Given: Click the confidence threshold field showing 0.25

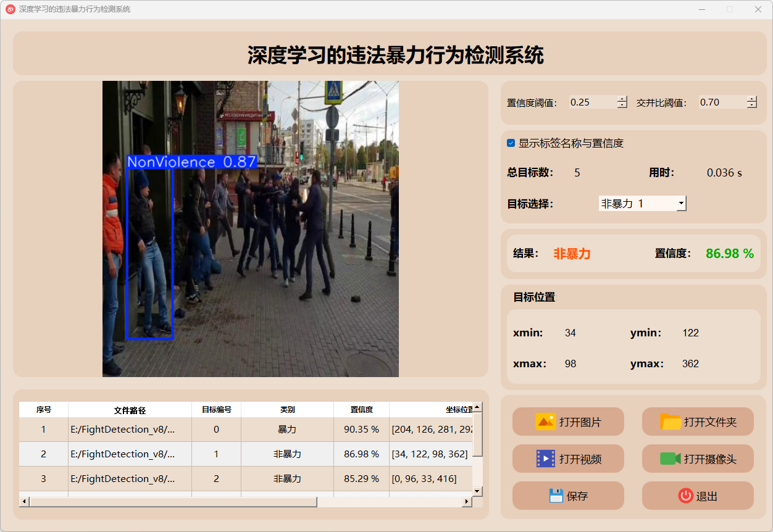Looking at the screenshot, I should click(591, 102).
